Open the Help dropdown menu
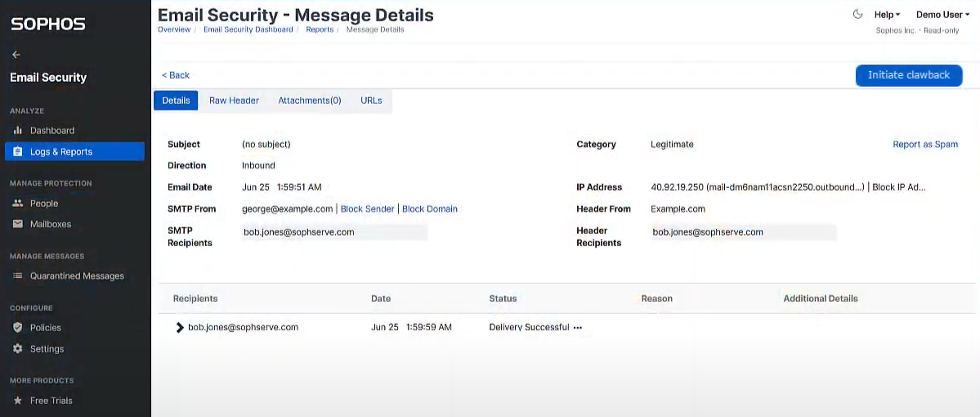The image size is (980, 417). (x=887, y=15)
